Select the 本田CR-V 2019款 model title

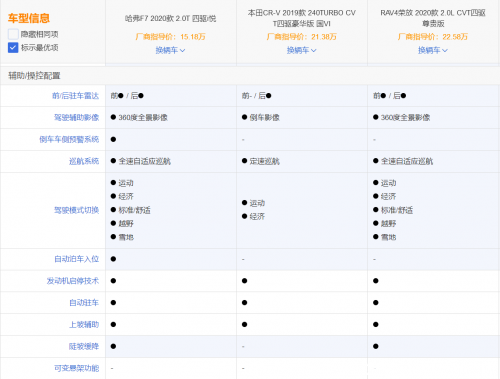(x=302, y=18)
